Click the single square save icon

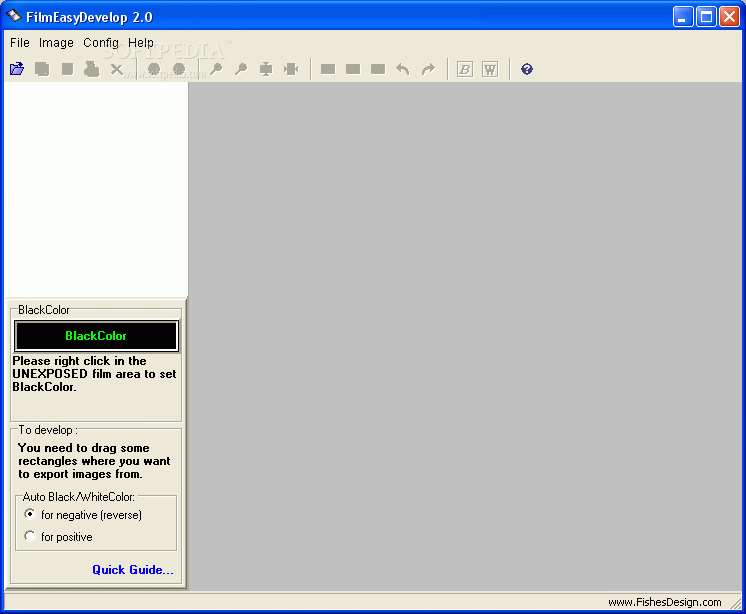pos(67,69)
